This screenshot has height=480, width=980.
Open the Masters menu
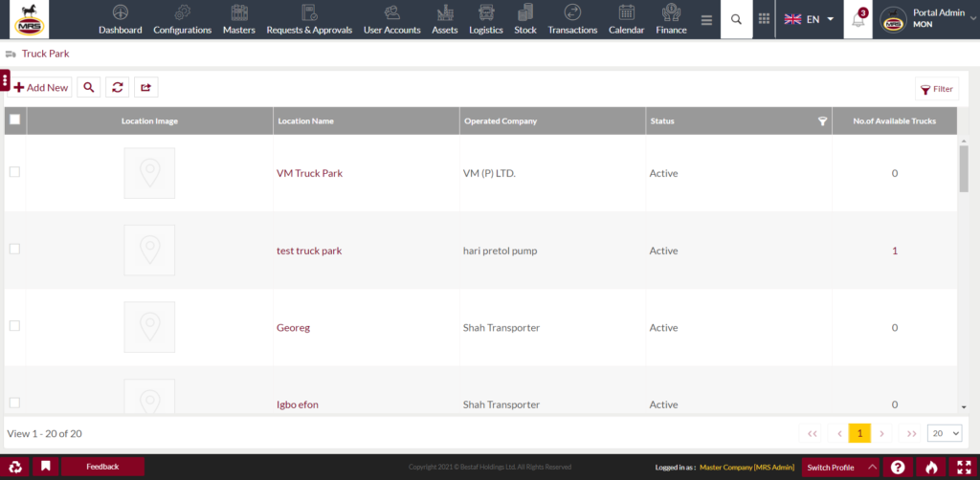click(x=238, y=19)
